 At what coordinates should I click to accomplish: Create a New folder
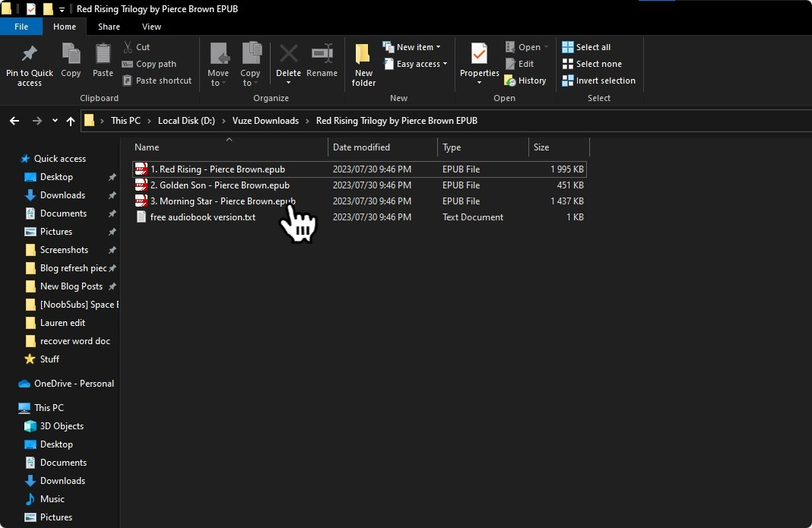(363, 64)
